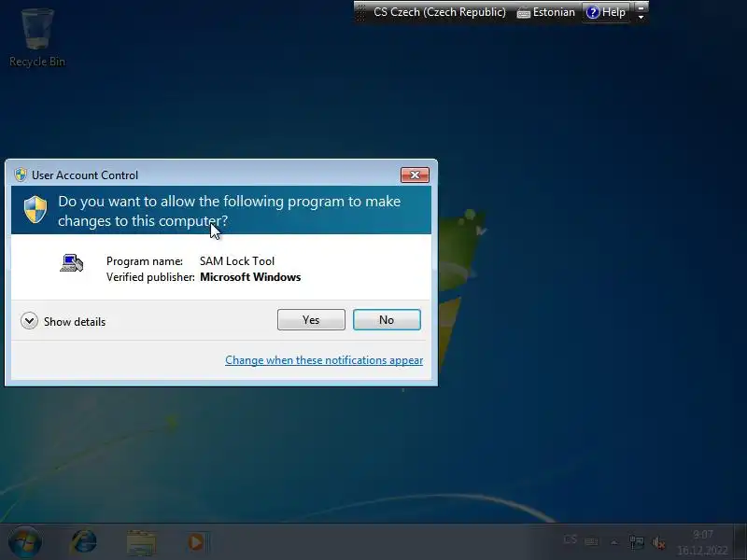Viewport: 747px width, 560px height.
Task: Open language bar options arrow
Action: [x=641, y=17]
